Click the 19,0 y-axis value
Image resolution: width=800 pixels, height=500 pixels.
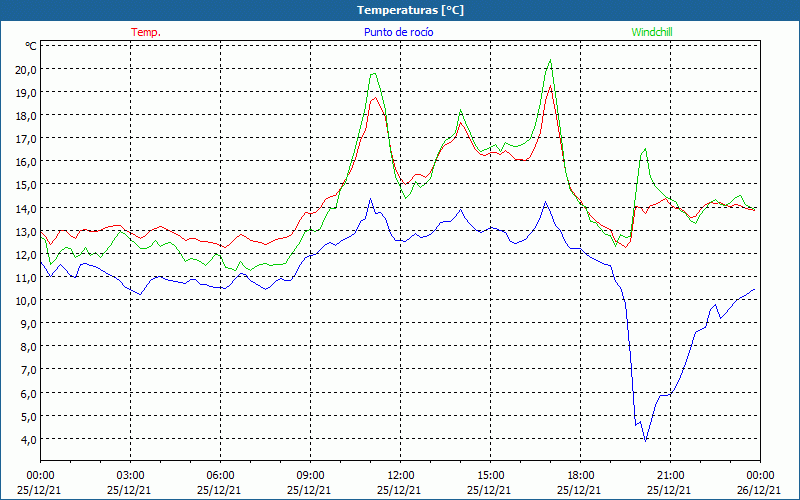[x=26, y=92]
